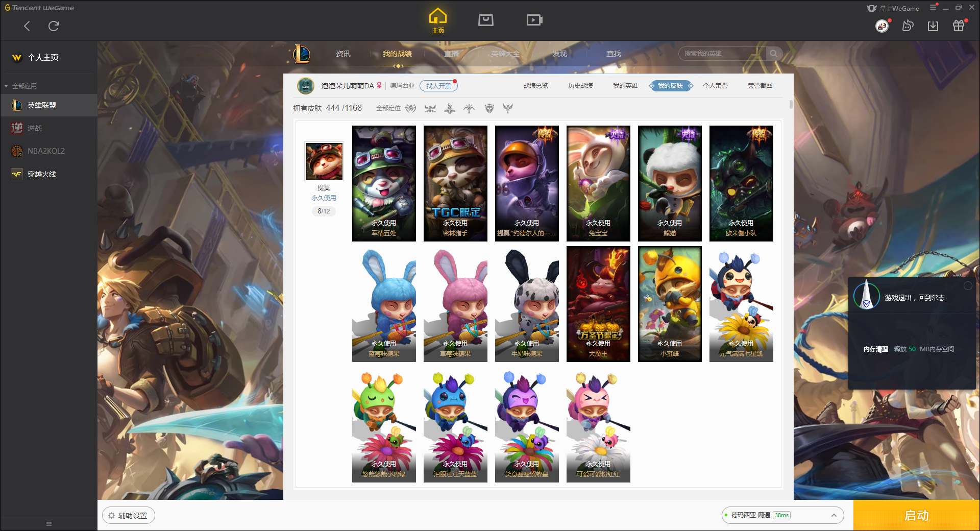Switch to 历史战绩 sub-tab
Screen dimensions: 980x531
point(580,86)
